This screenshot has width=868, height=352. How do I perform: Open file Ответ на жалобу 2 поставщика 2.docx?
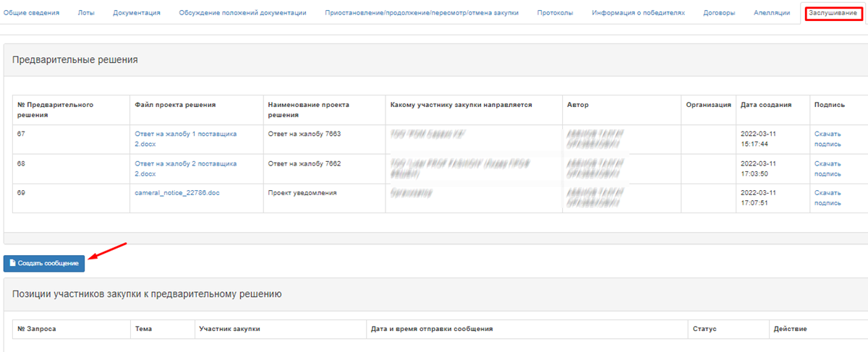point(185,168)
